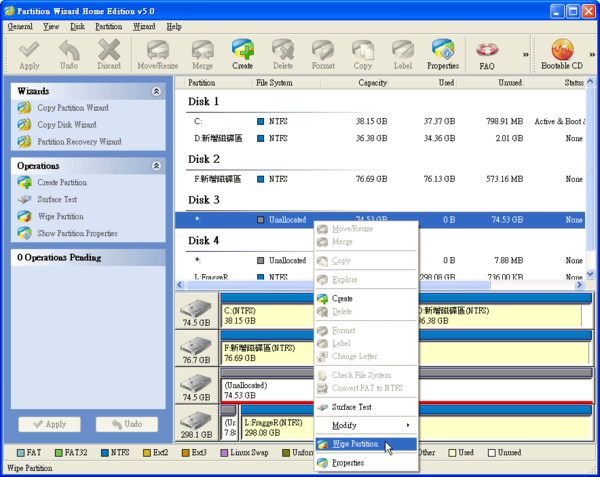Select the D: 36.38 GB partition row
The height and width of the screenshot is (477, 600).
tap(380, 138)
